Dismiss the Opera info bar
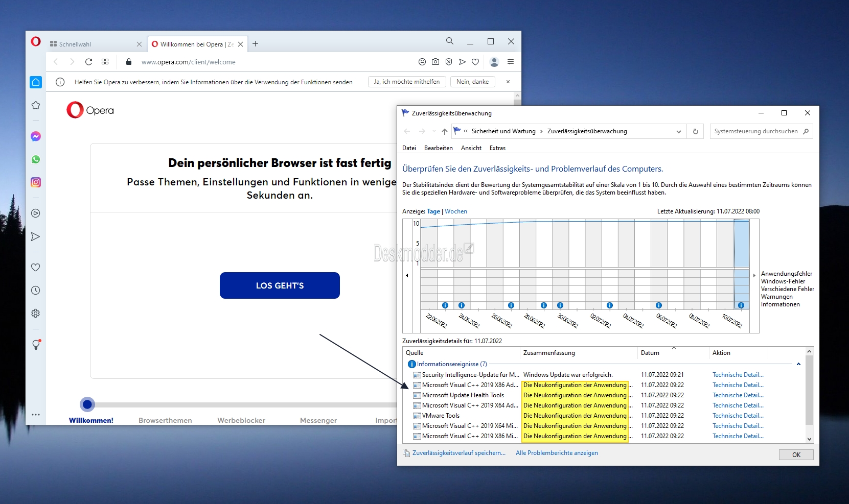849x504 pixels. (508, 82)
